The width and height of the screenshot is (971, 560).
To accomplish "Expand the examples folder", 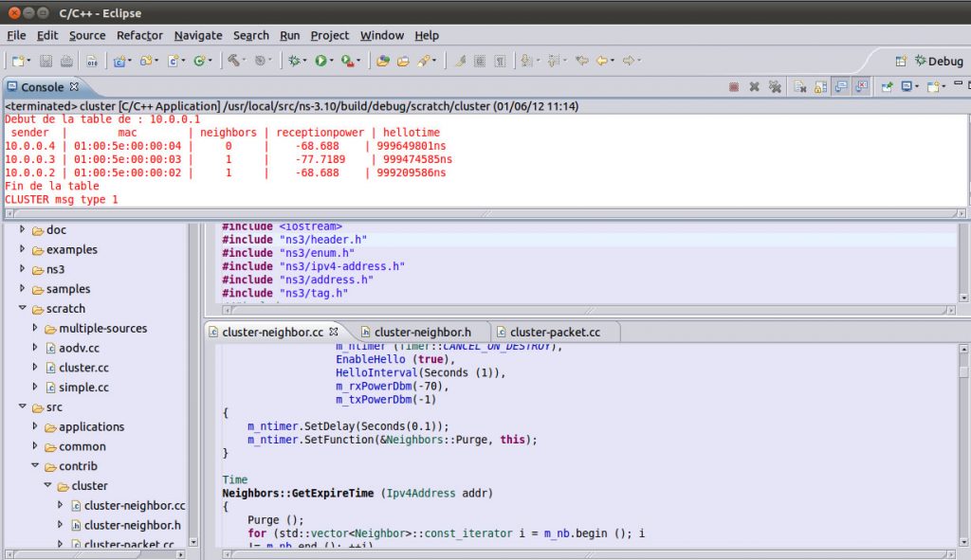I will click(23, 249).
